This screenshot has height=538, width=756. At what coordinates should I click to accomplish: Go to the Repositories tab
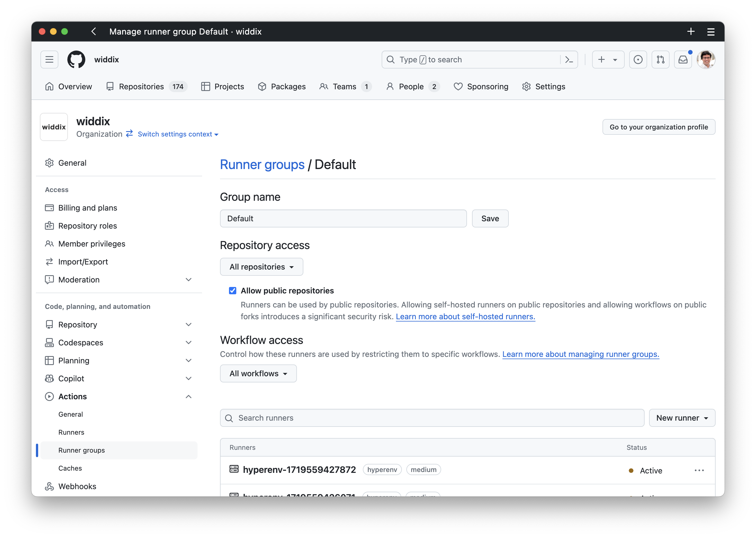tap(147, 86)
